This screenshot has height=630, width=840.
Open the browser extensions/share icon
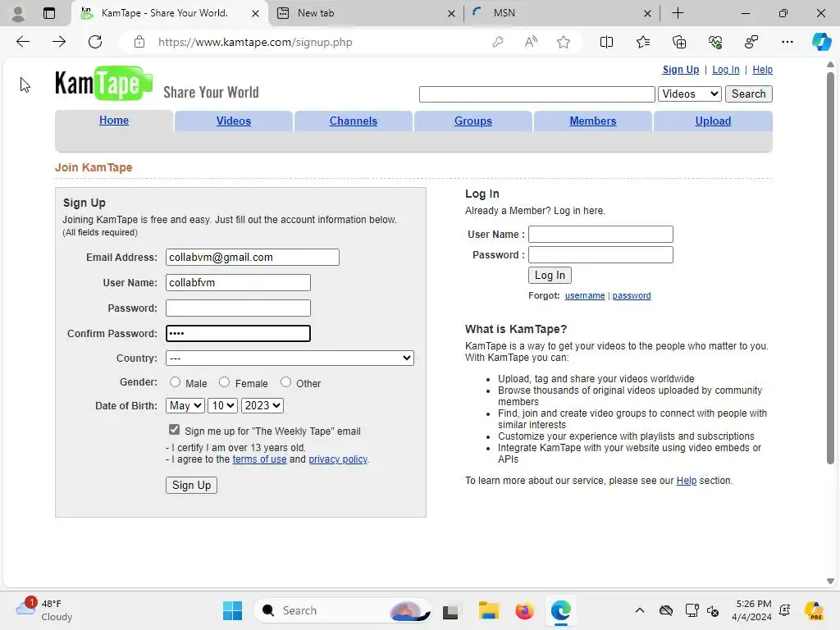point(751,42)
